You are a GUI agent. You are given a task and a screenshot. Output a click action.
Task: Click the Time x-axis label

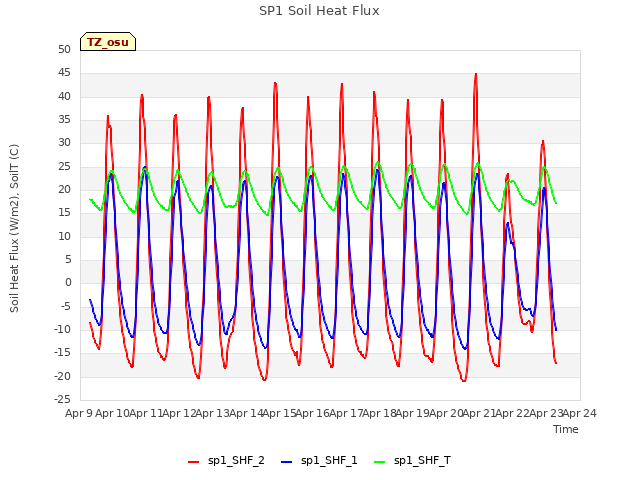pyautogui.click(x=566, y=429)
